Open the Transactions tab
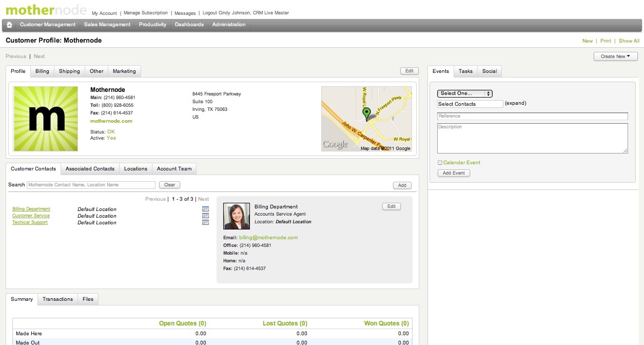The width and height of the screenshot is (644, 345). pos(57,299)
